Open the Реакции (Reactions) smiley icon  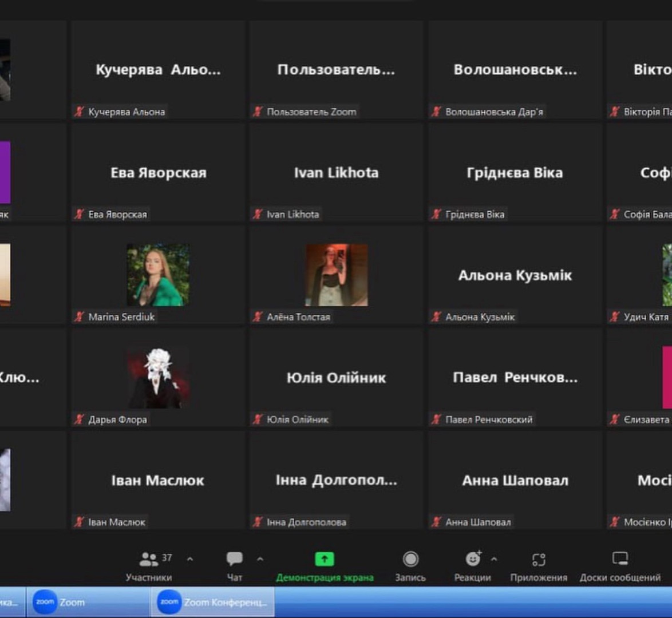click(x=473, y=559)
